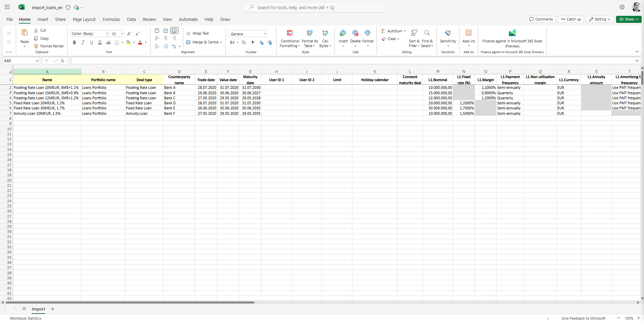This screenshot has height=321, width=644.
Task: Click the Comments button
Action: pyautogui.click(x=541, y=20)
